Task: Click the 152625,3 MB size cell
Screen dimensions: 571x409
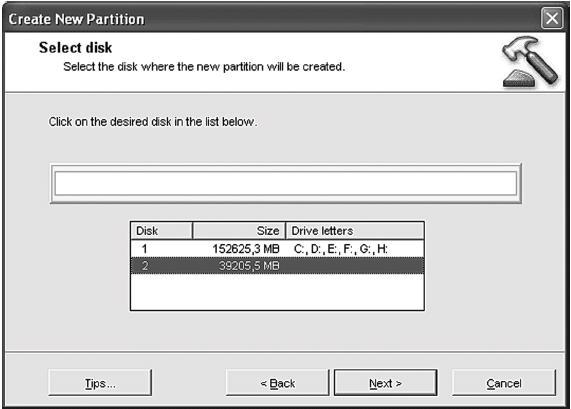Action: point(246,249)
